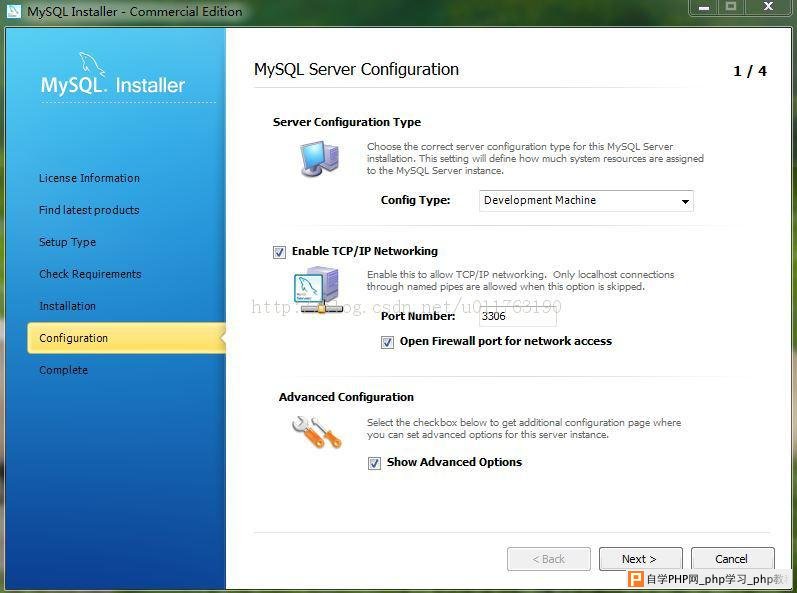Click the Config Type: label

pyautogui.click(x=415, y=200)
